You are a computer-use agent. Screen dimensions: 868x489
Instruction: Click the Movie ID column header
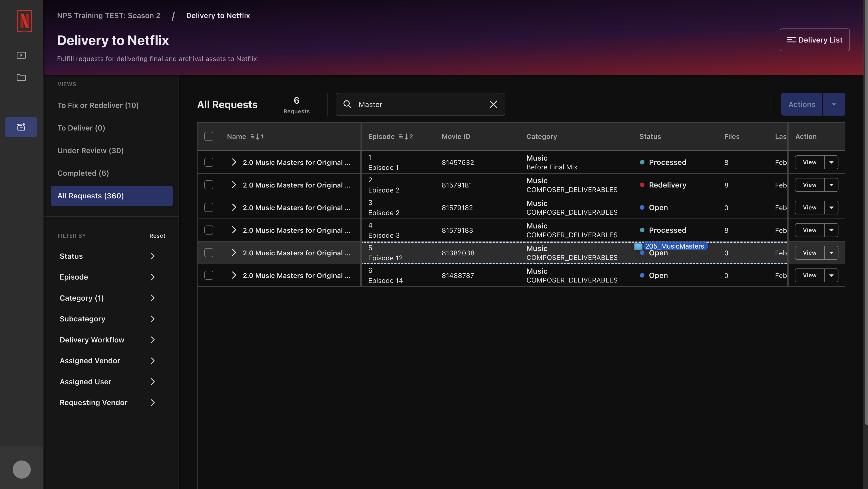pos(455,137)
